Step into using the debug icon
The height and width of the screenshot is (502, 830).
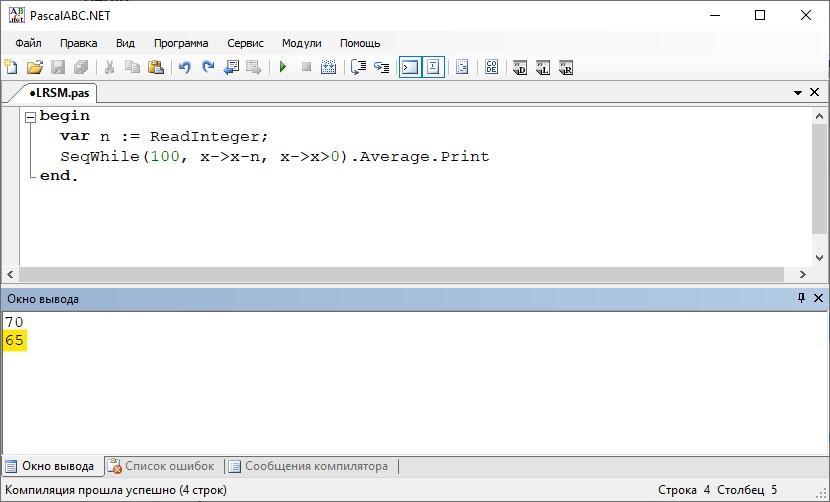[382, 67]
